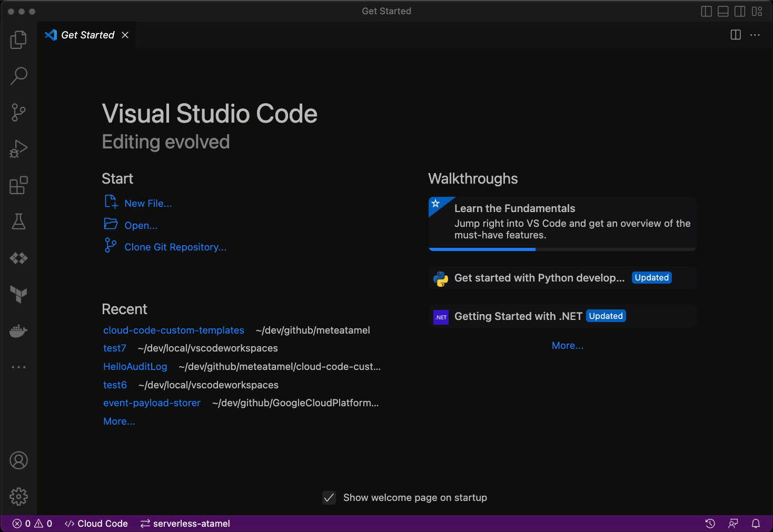Open Get started with Python development walkthrough
The height and width of the screenshot is (532, 773).
[x=562, y=278]
